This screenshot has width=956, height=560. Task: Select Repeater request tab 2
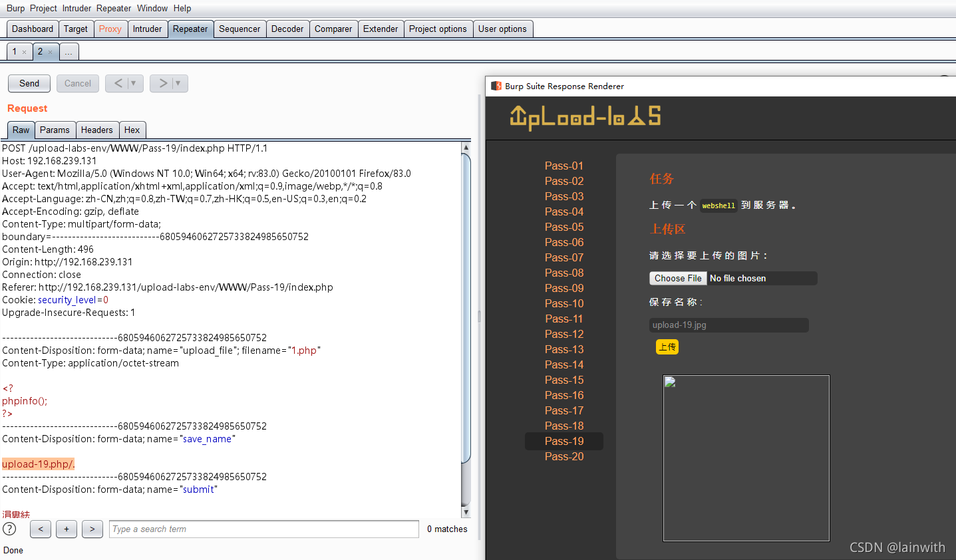[x=40, y=51]
